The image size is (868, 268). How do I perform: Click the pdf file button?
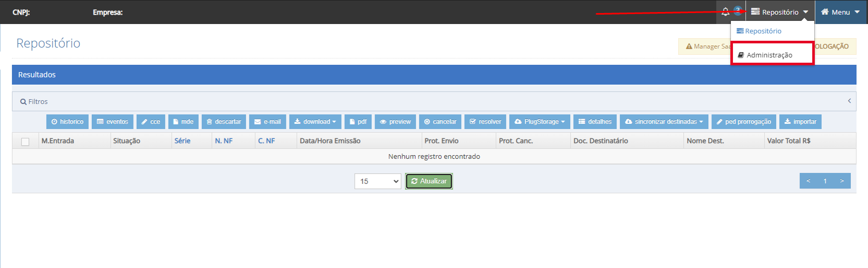[358, 122]
